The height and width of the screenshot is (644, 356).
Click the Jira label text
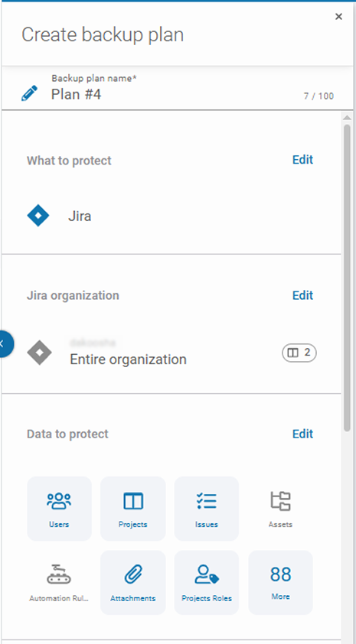pyautogui.click(x=80, y=216)
